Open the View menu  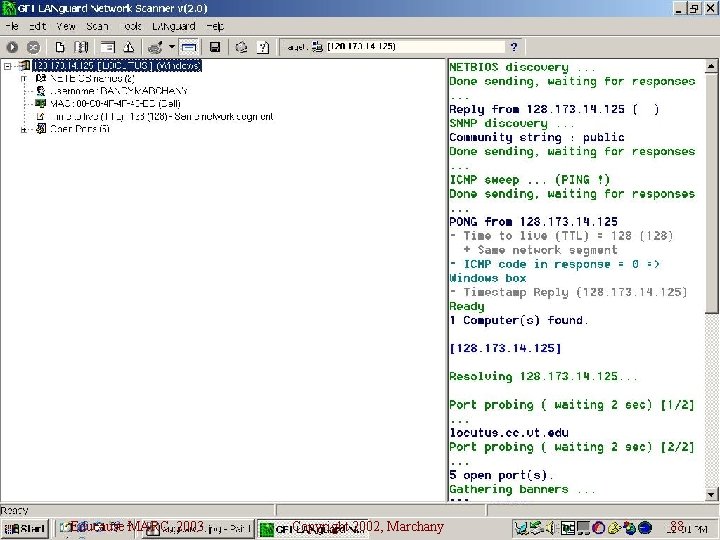(66, 26)
